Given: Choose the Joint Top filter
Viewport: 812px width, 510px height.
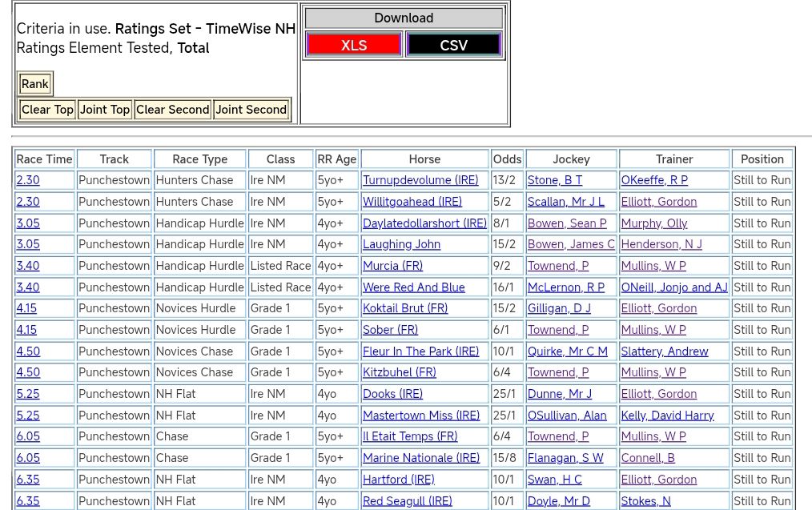Looking at the screenshot, I should 104,110.
